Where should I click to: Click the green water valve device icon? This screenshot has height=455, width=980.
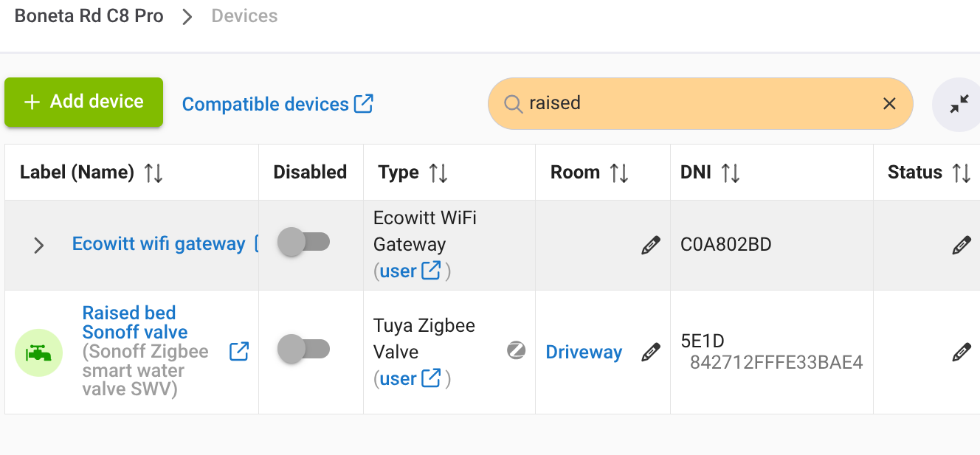coord(38,352)
